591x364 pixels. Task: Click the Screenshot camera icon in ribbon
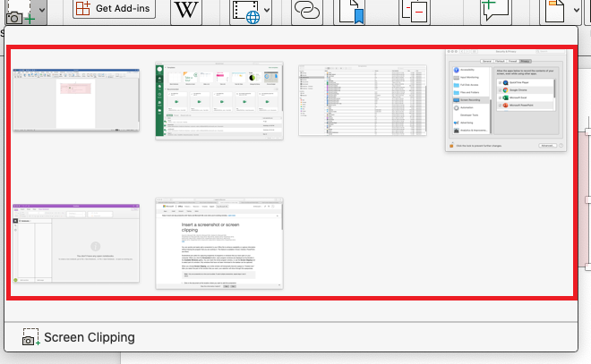point(20,12)
